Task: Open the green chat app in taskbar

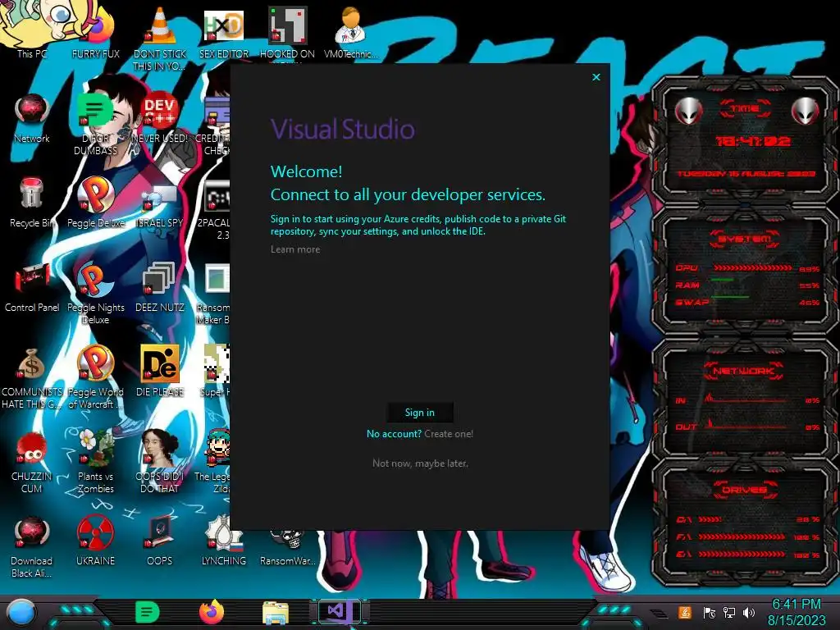Action: point(147,612)
